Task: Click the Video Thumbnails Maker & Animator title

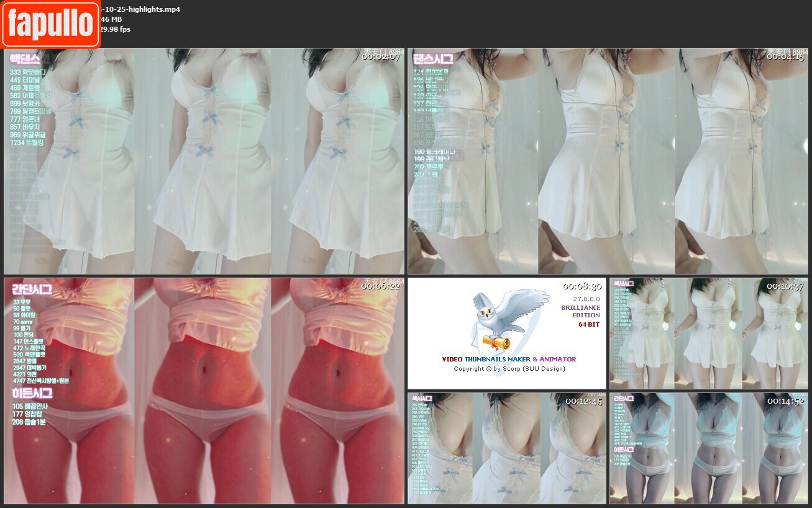Action: 509,359
